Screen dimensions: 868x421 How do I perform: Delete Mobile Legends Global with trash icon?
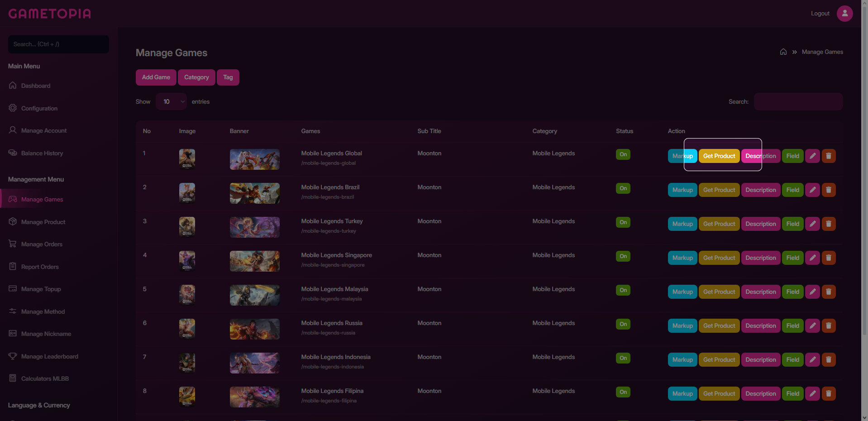[x=829, y=156]
